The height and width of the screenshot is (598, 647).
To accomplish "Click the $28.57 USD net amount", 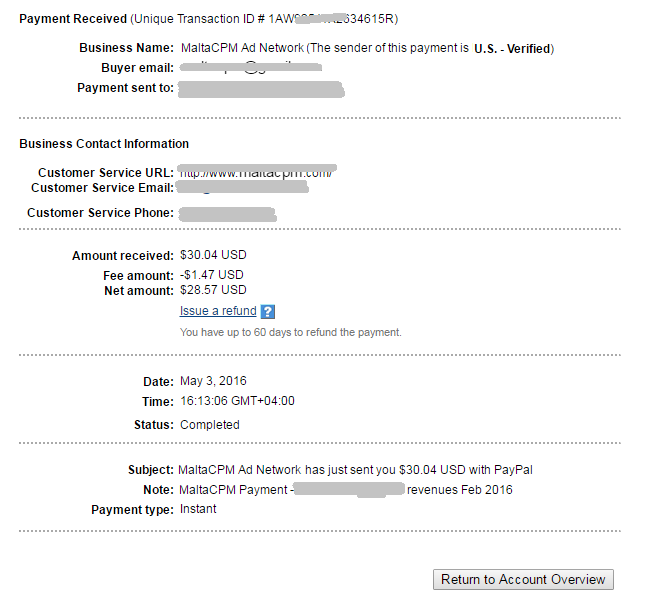I will (213, 290).
